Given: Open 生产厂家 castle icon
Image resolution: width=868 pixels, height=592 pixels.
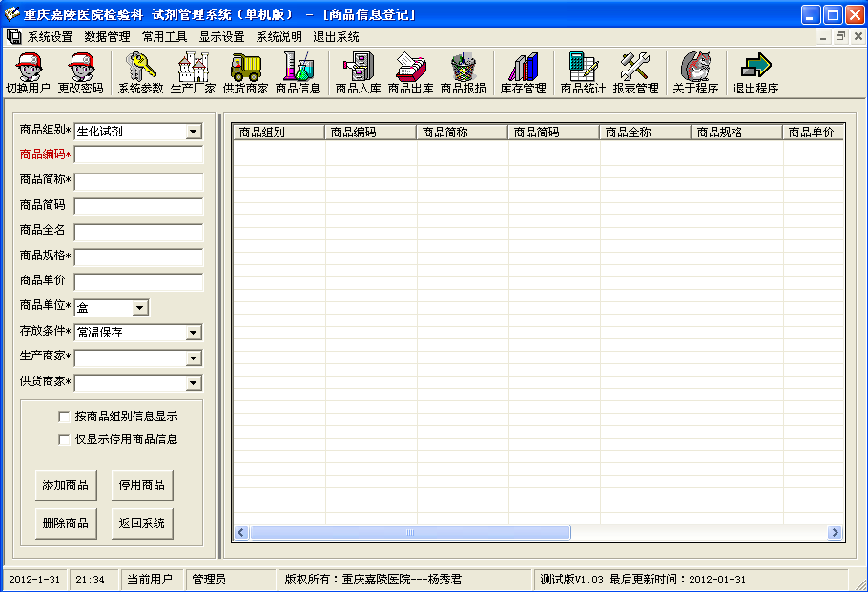Looking at the screenshot, I should tap(194, 73).
